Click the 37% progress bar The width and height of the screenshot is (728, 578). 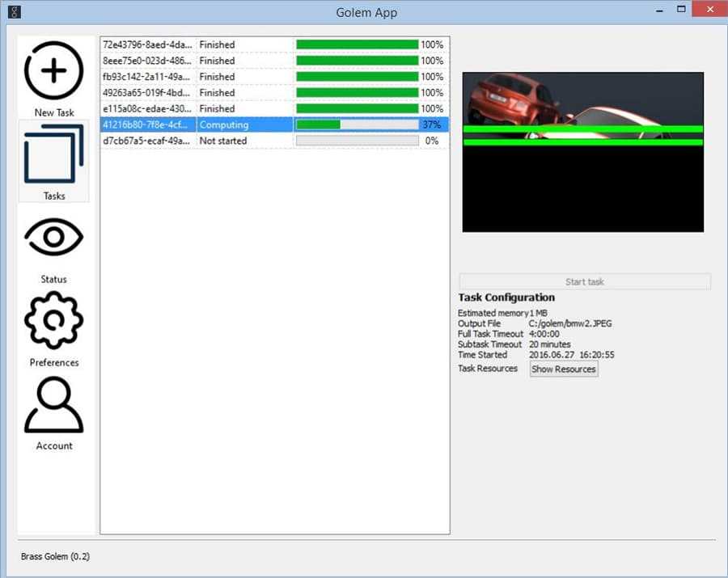[x=357, y=125]
